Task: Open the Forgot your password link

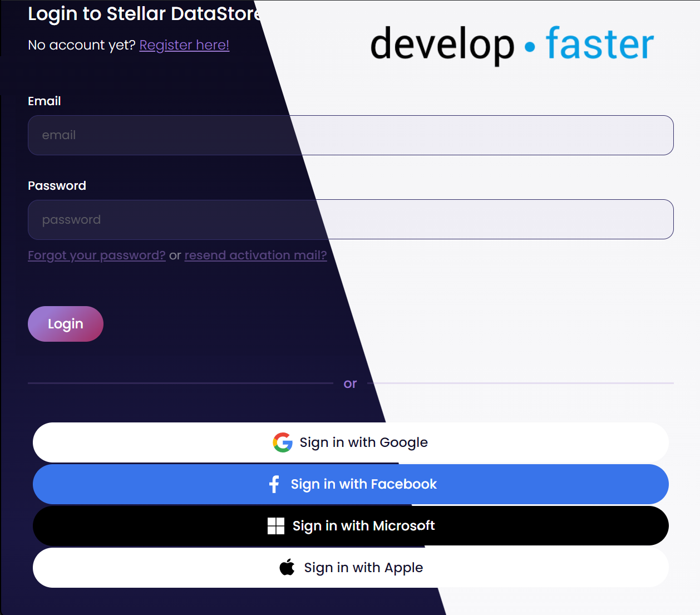Action: point(97,255)
